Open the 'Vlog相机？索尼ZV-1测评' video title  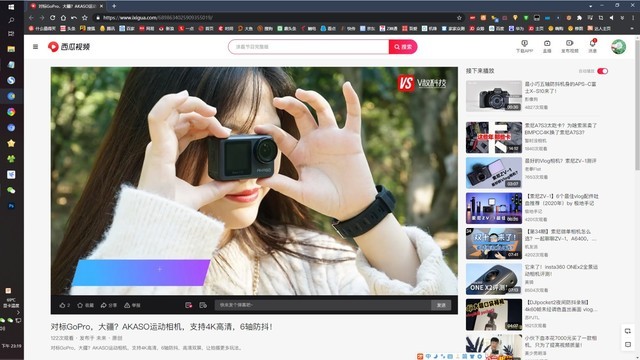click(561, 161)
